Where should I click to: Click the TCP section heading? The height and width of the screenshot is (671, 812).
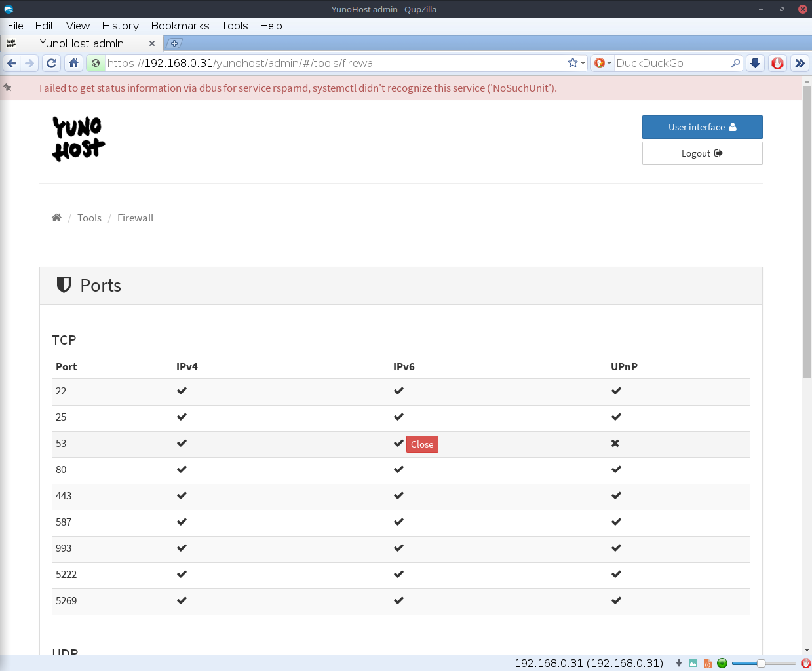tap(64, 340)
